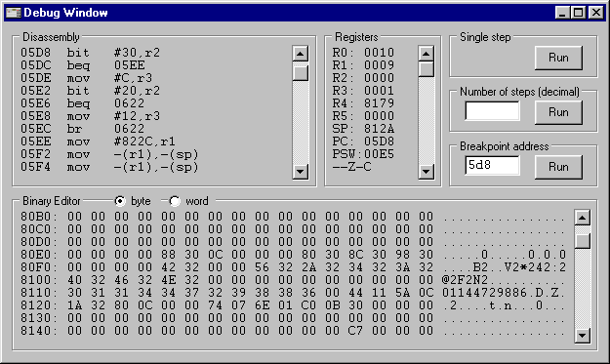Click Run beside Number of steps field
Image resolution: width=610 pixels, height=364 pixels.
tap(558, 112)
